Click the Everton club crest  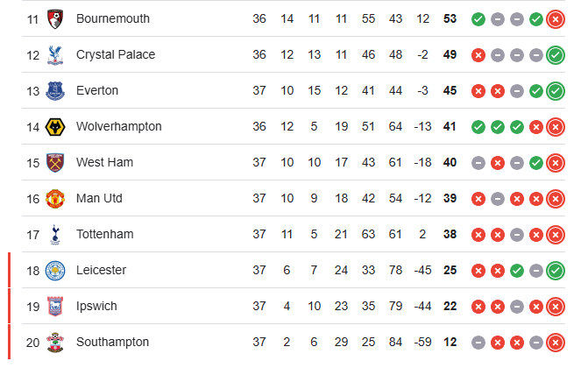(56, 90)
